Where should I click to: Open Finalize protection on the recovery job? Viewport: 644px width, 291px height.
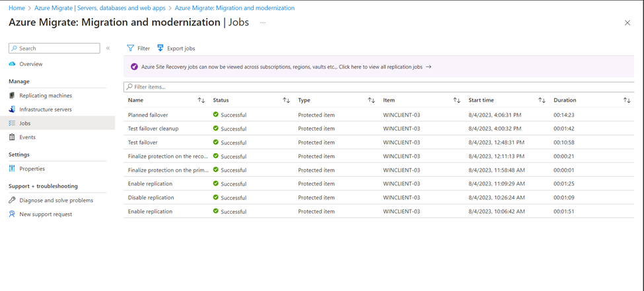[x=166, y=156]
